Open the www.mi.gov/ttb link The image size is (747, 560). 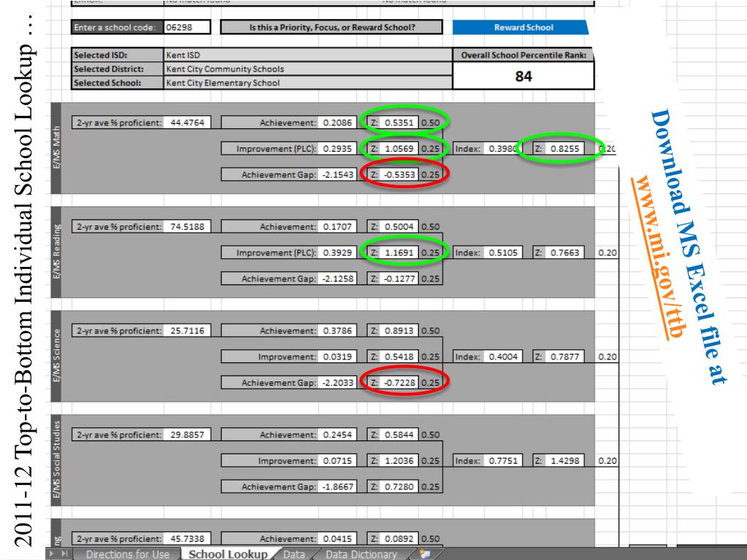[659, 257]
